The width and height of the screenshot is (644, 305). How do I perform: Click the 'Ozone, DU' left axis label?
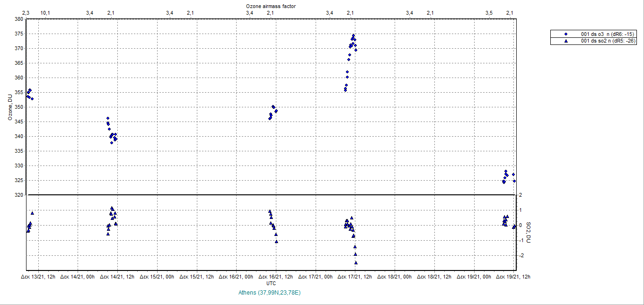(9, 107)
